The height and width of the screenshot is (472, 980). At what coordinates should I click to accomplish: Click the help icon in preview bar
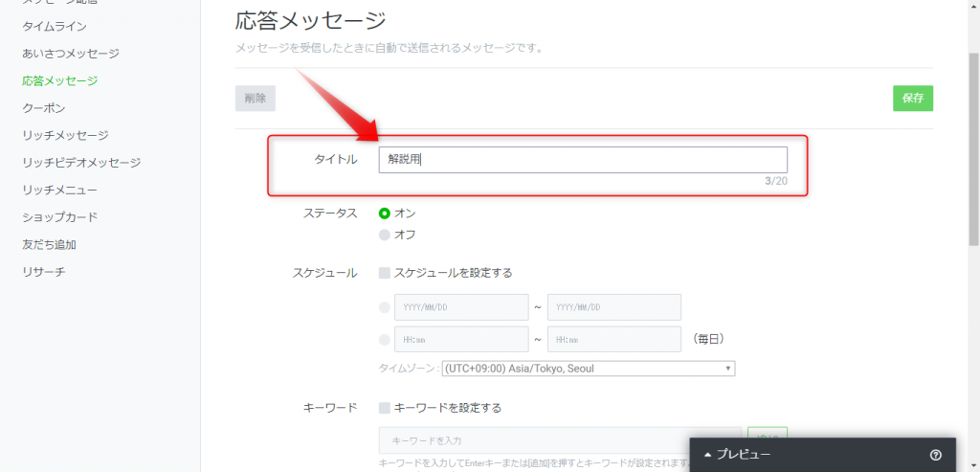tap(935, 455)
